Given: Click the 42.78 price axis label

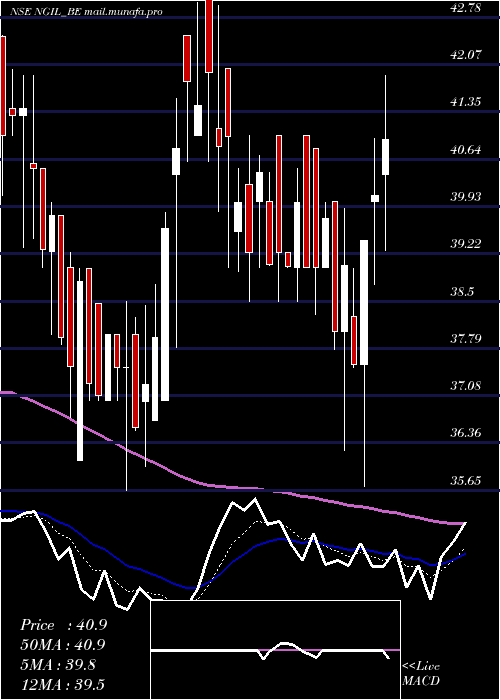Looking at the screenshot, I should 466,8.
